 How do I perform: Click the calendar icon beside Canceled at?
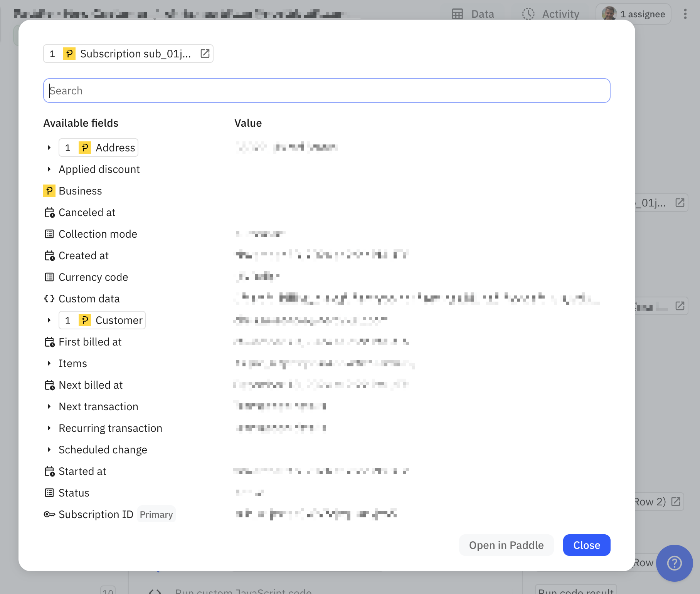(49, 212)
